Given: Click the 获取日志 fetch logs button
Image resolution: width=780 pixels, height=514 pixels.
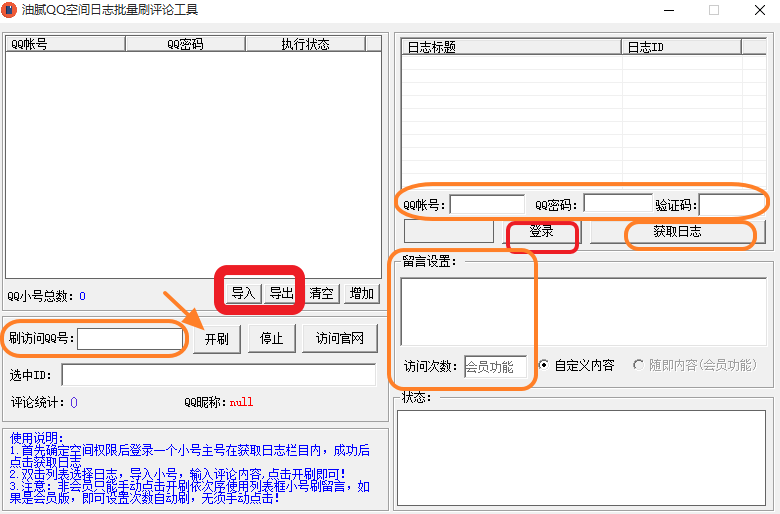Looking at the screenshot, I should pos(677,232).
